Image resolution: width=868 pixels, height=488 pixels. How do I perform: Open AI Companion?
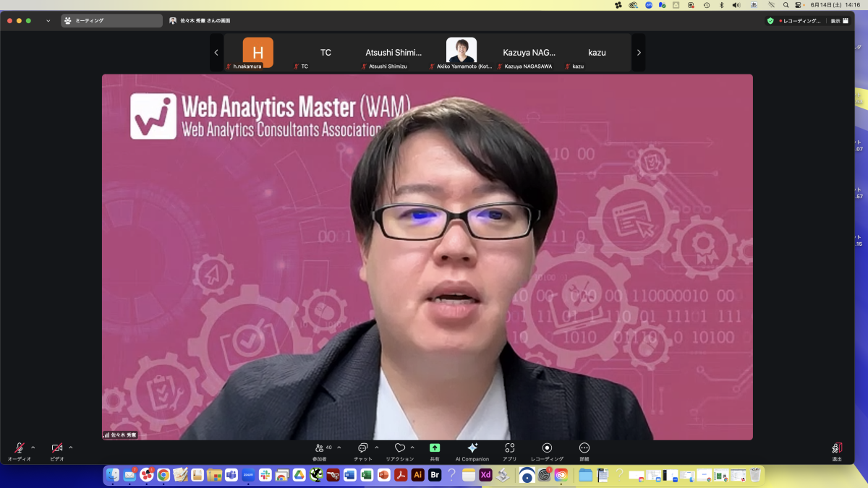pyautogui.click(x=472, y=448)
